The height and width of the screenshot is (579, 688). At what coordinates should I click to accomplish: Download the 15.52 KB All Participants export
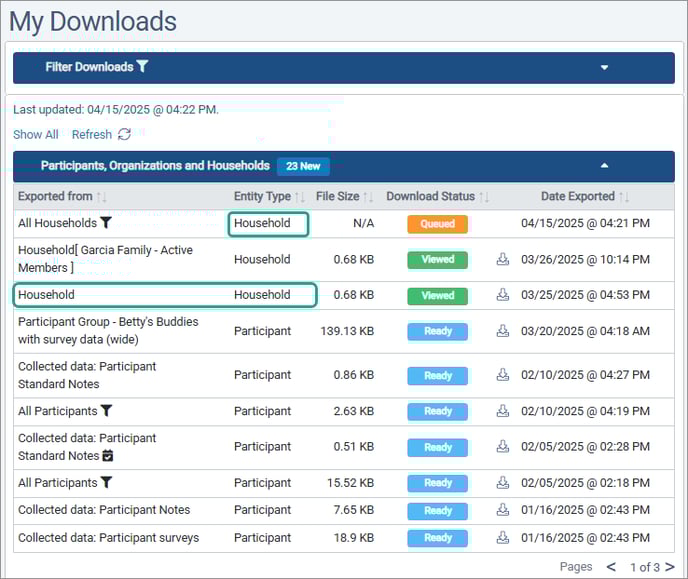(503, 482)
